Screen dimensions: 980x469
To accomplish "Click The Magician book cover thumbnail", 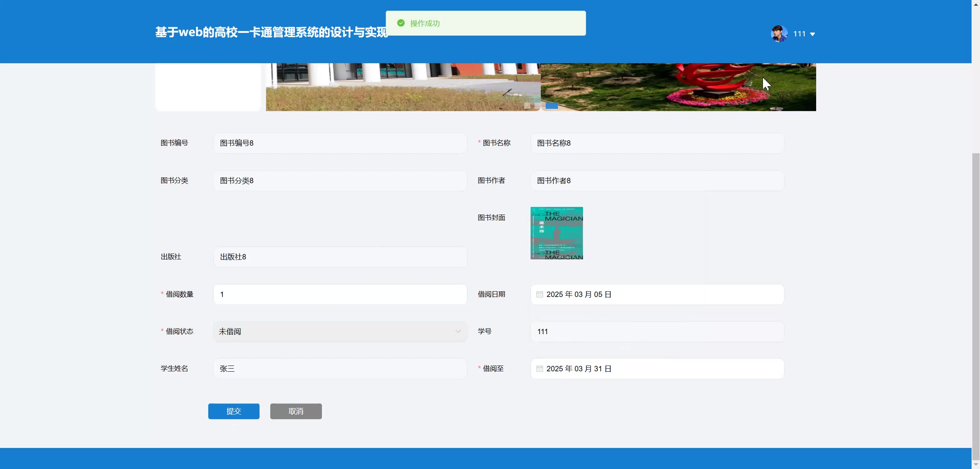I will [557, 233].
